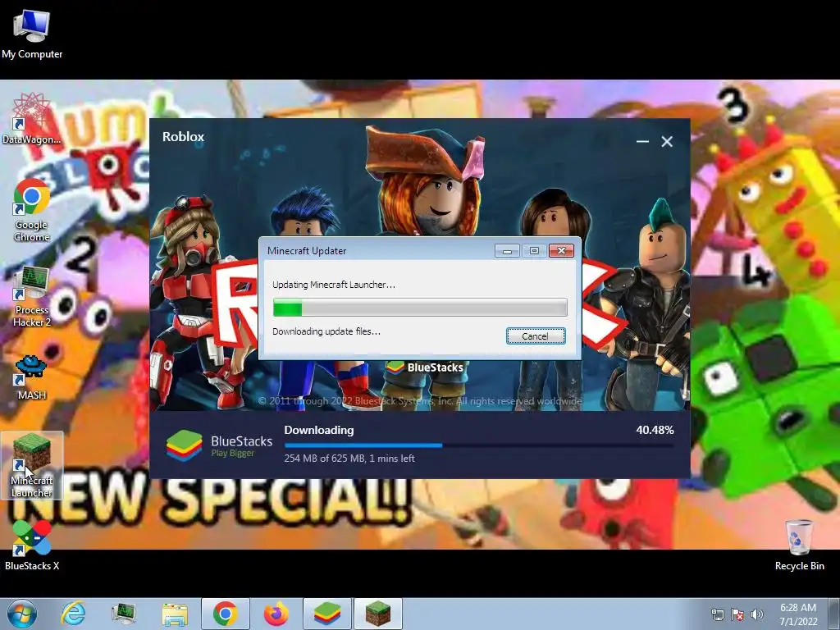Open Process Hacker from the taskbar
Screen dimensions: 840x630
124,614
